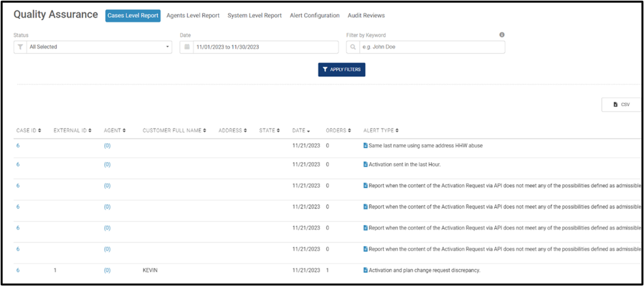644x286 pixels.
Task: Sort by State column header
Action: 269,131
